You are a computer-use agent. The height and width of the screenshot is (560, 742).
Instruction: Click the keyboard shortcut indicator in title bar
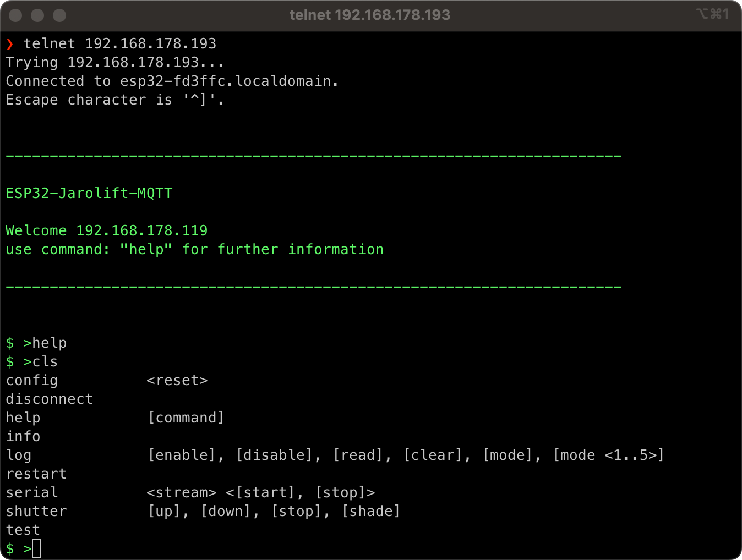click(x=712, y=14)
